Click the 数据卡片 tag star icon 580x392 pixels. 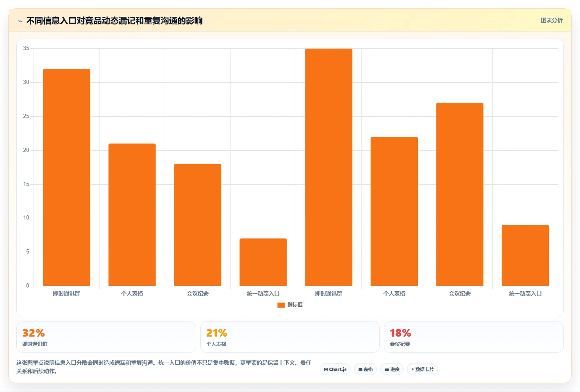413,369
